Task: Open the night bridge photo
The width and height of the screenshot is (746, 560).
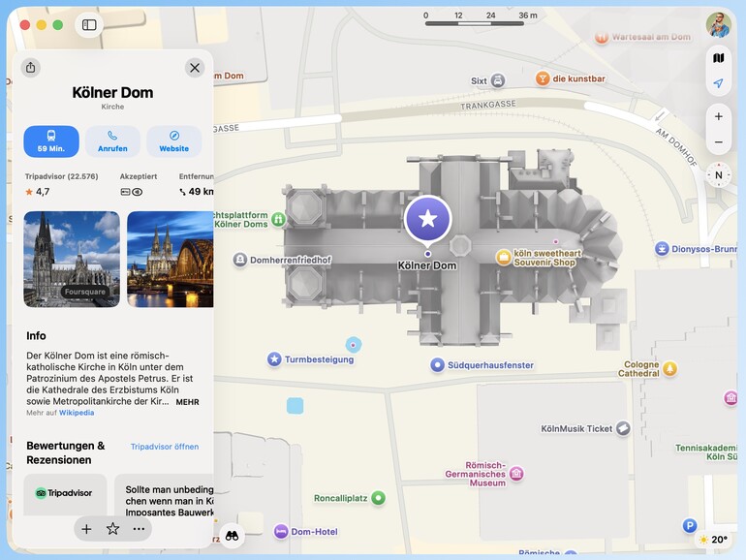Action: point(171,260)
